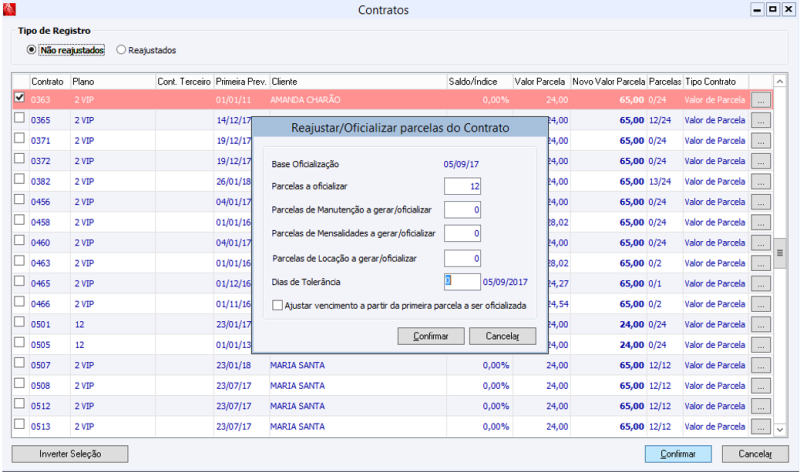Enable Ajustar vencimento a partir da primeira parcela
This screenshot has width=800, height=472.
(277, 305)
